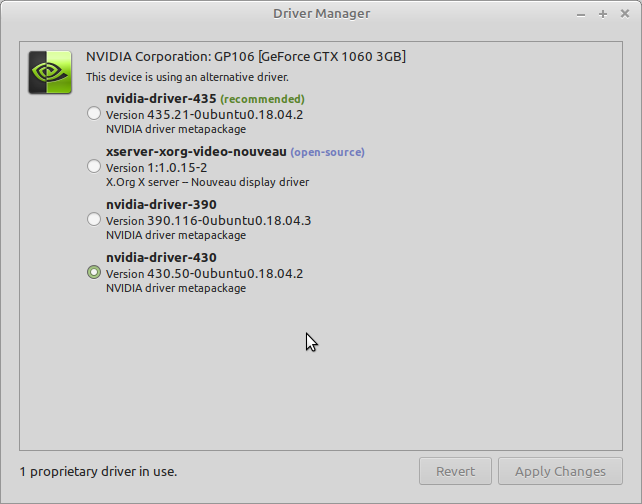Click the NVIDIA logo icon
The image size is (642, 504).
(x=50, y=72)
